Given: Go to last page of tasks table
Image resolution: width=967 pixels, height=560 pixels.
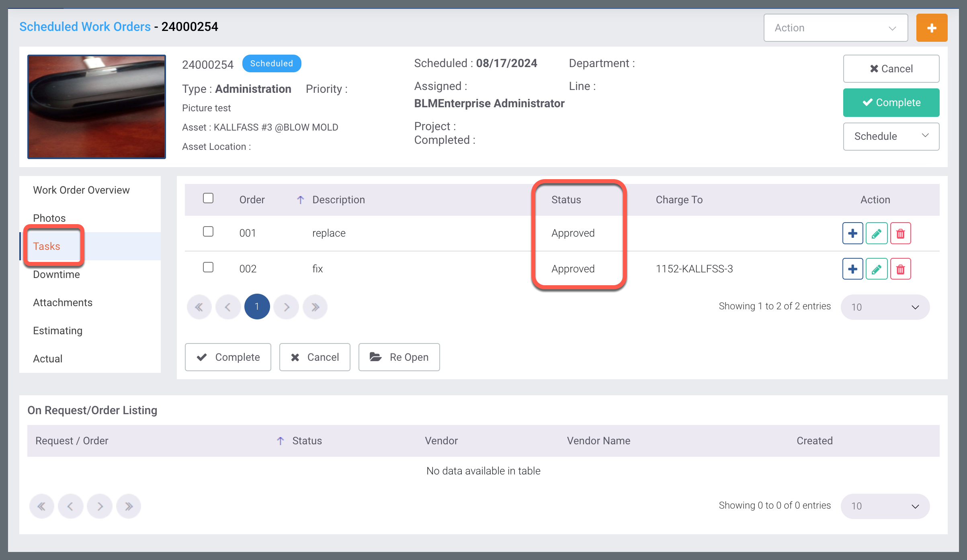Looking at the screenshot, I should [x=315, y=307].
